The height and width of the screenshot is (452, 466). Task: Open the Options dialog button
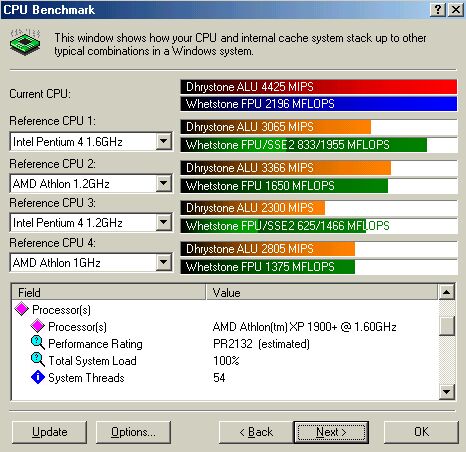(x=133, y=432)
